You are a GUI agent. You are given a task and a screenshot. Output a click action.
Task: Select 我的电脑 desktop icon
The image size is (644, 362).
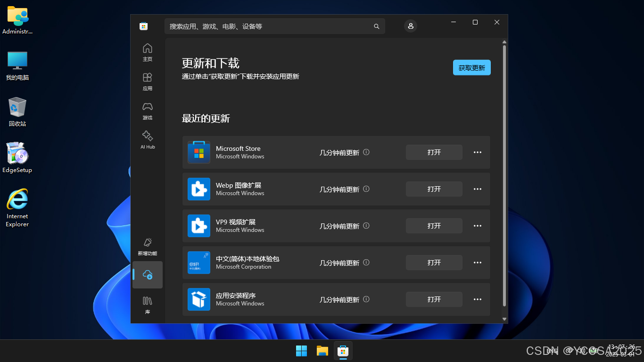17,66
